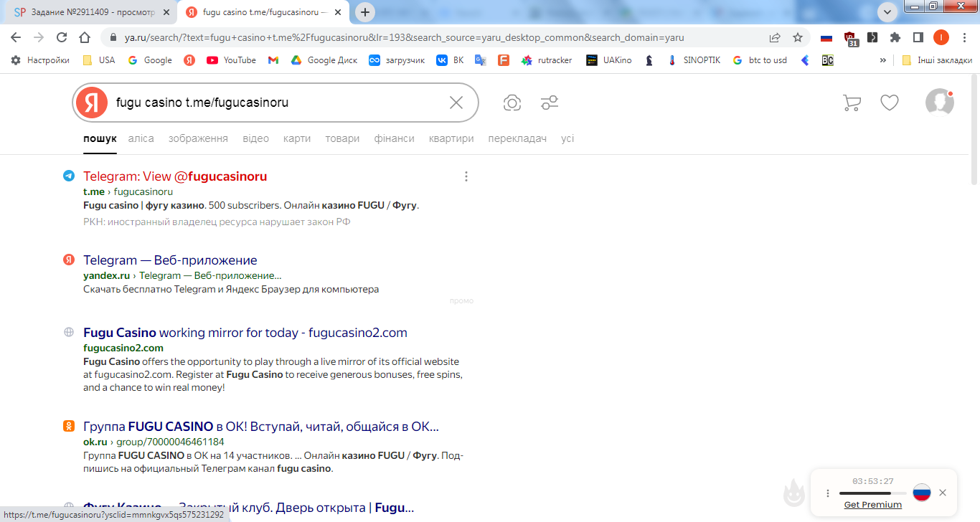Open the усі services tab
980x522 pixels.
pos(567,138)
